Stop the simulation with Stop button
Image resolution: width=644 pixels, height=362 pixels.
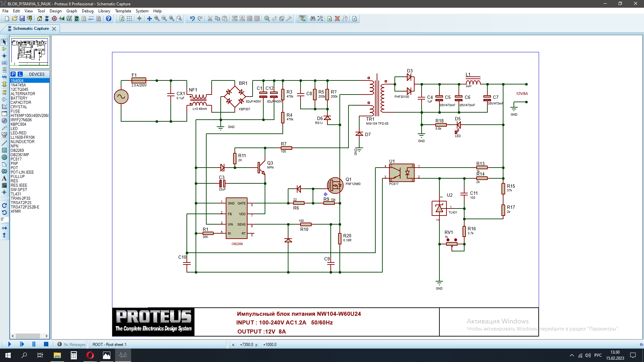coord(46,344)
